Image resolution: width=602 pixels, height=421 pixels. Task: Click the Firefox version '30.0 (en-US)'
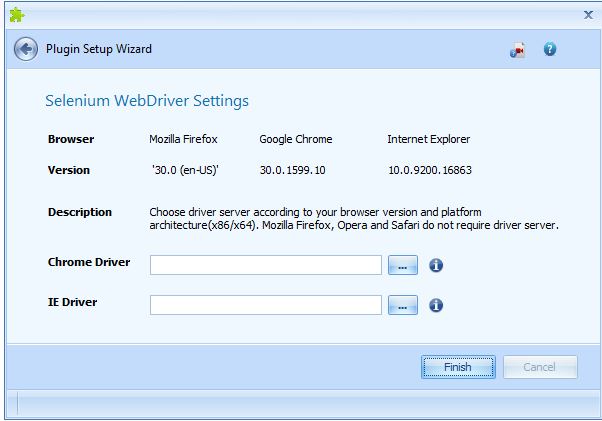pos(185,170)
